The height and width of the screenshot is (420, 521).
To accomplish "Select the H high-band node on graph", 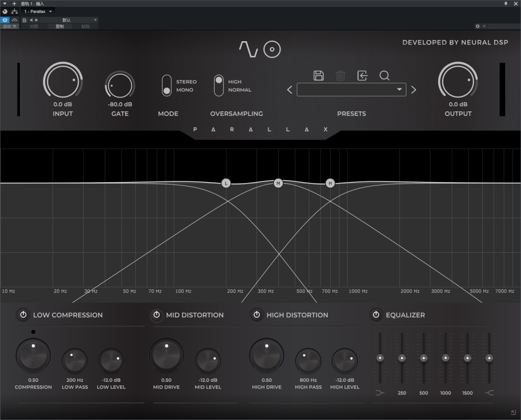I will point(330,183).
